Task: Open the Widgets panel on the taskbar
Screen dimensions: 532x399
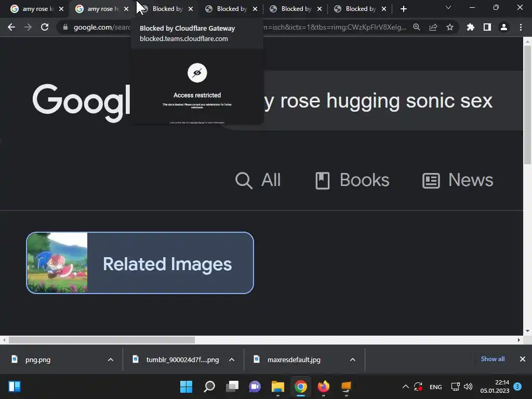Action: tap(15, 387)
